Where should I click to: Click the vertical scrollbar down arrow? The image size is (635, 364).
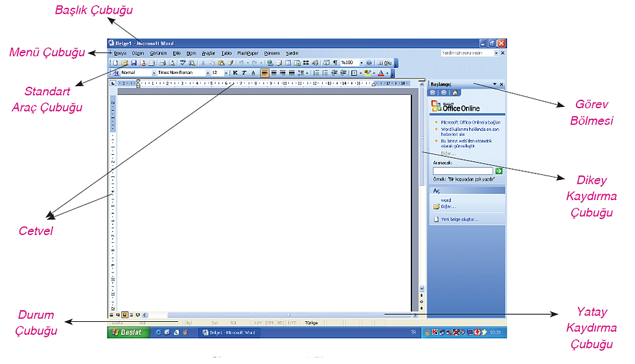pos(422,289)
